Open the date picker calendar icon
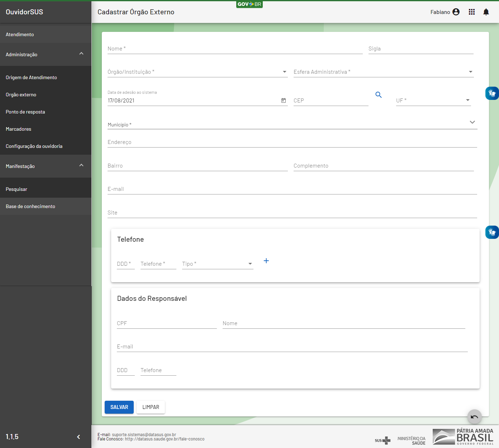The image size is (499, 448). coord(283,101)
